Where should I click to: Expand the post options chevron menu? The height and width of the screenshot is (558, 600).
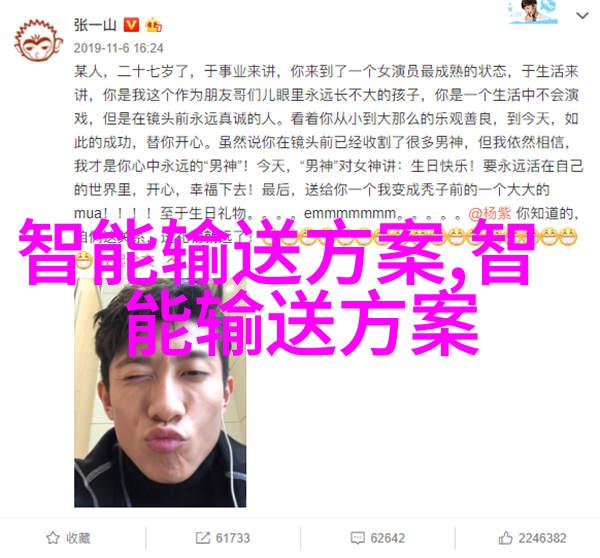coord(582,16)
